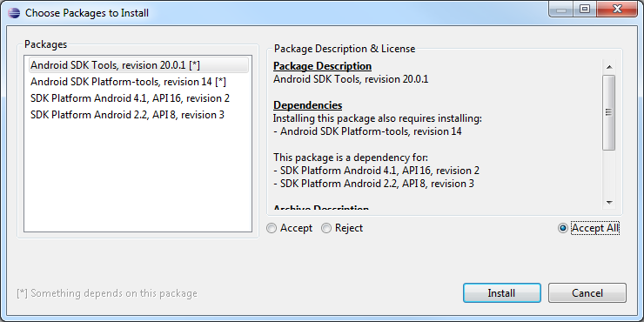Select SDK Platform Android 2.2 API 8
Image resolution: width=644 pixels, height=322 pixels.
point(138,115)
